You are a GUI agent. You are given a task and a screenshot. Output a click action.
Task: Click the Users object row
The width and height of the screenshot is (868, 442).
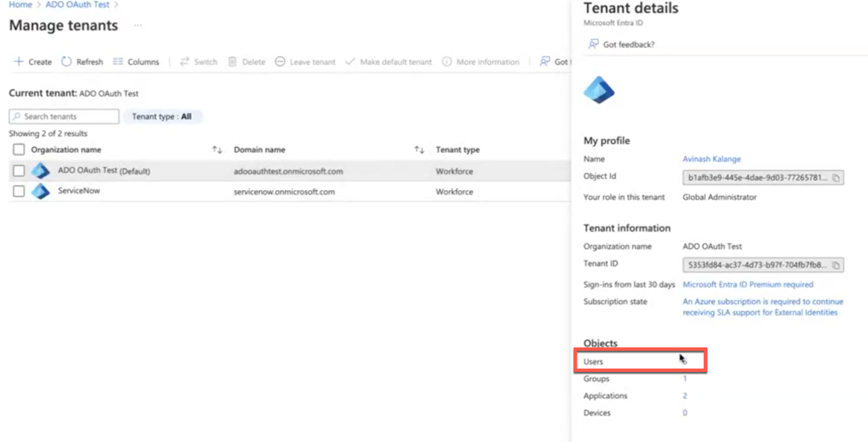[x=640, y=361]
